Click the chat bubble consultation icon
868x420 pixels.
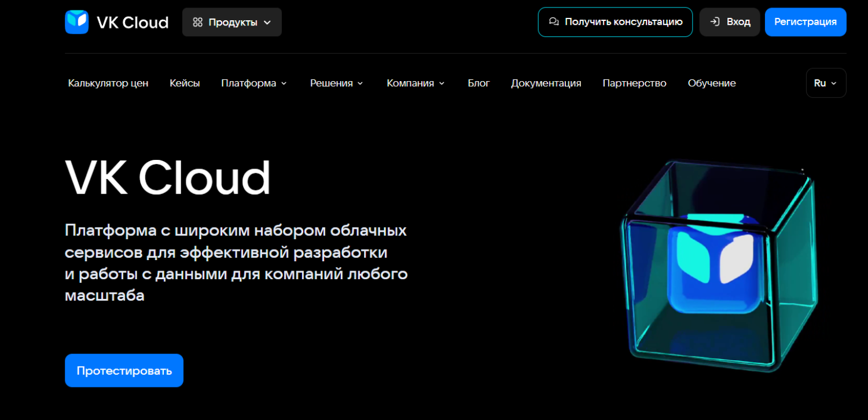coord(554,22)
